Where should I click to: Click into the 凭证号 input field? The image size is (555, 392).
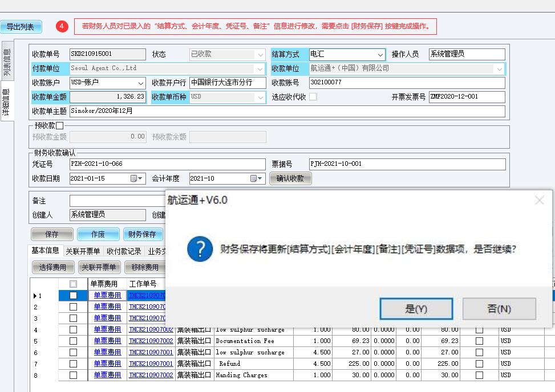click(167, 164)
